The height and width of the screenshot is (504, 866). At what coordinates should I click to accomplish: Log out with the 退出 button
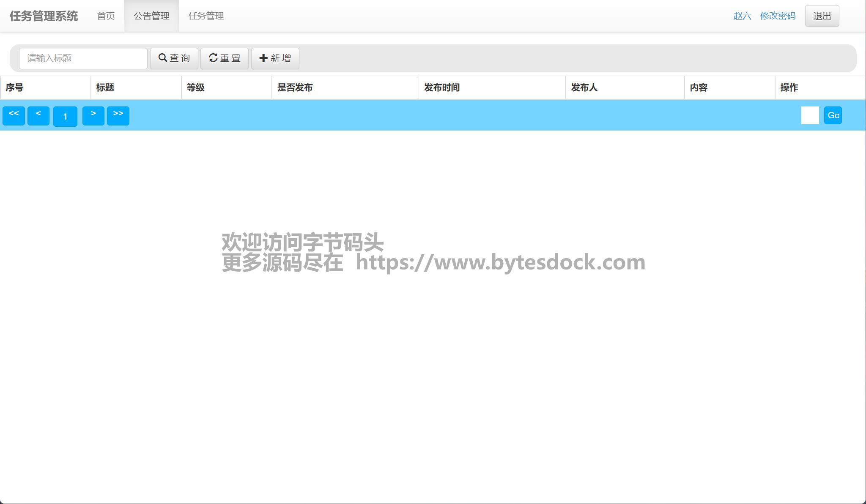(x=822, y=16)
